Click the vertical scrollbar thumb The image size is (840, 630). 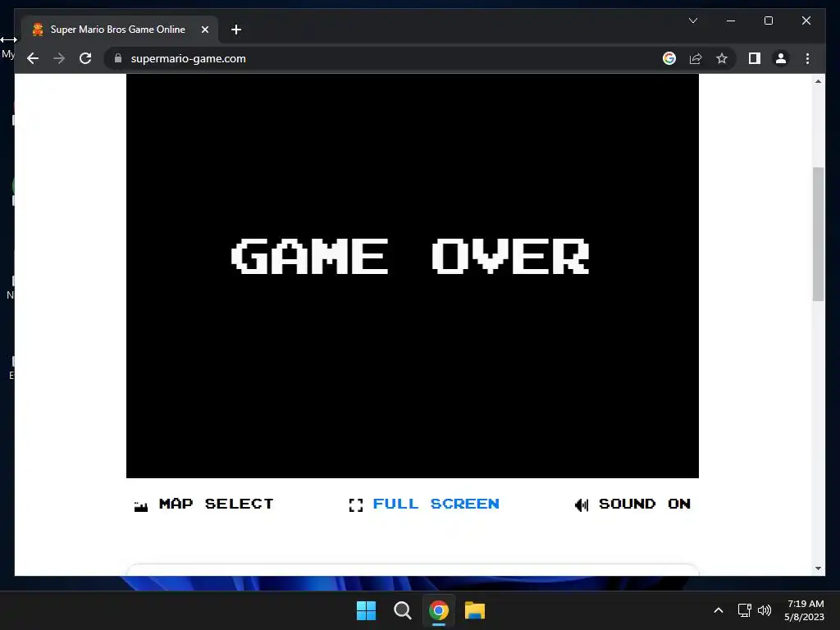(818, 234)
